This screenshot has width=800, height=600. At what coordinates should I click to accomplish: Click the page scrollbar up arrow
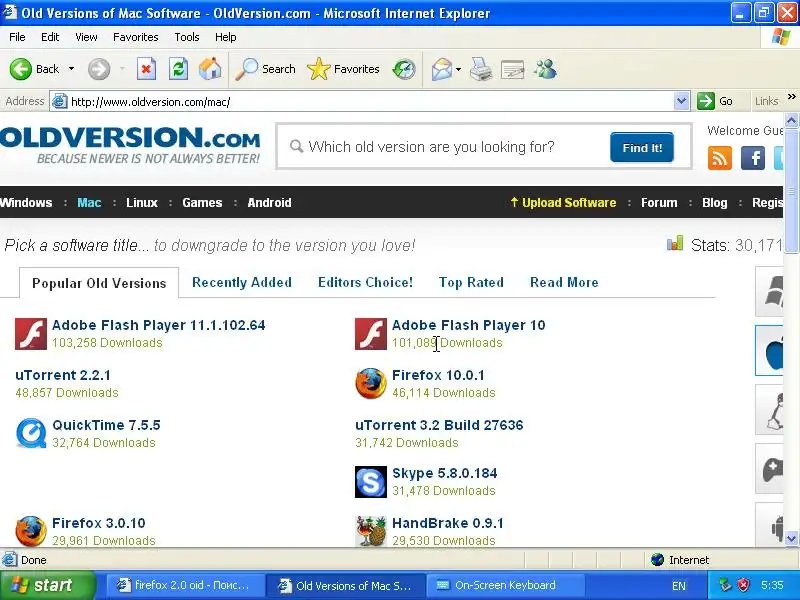791,120
